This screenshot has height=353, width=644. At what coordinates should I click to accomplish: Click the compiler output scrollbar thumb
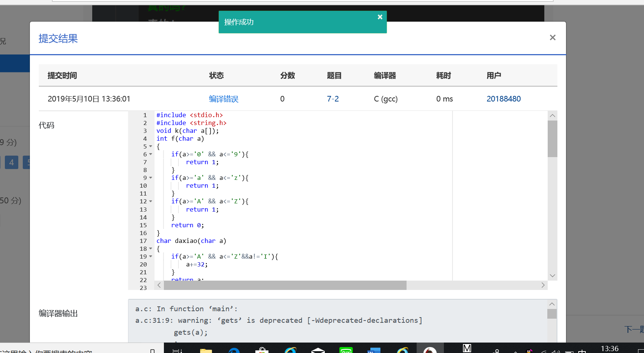(552, 314)
